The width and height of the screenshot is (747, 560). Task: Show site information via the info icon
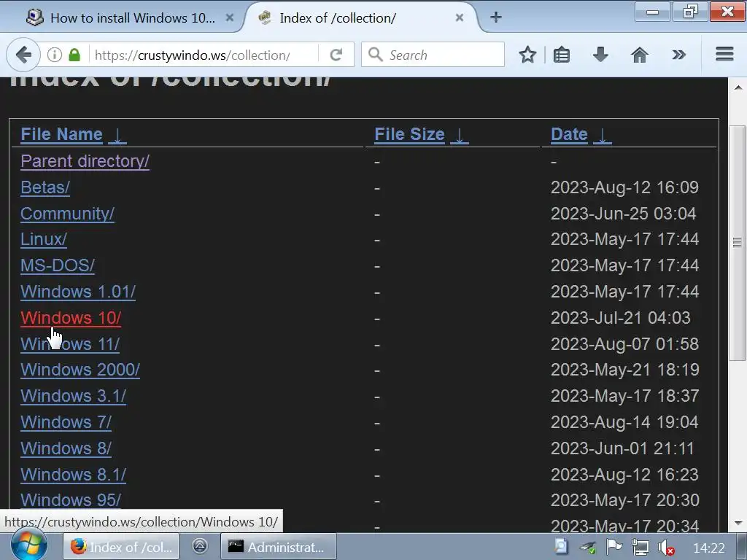coord(54,55)
